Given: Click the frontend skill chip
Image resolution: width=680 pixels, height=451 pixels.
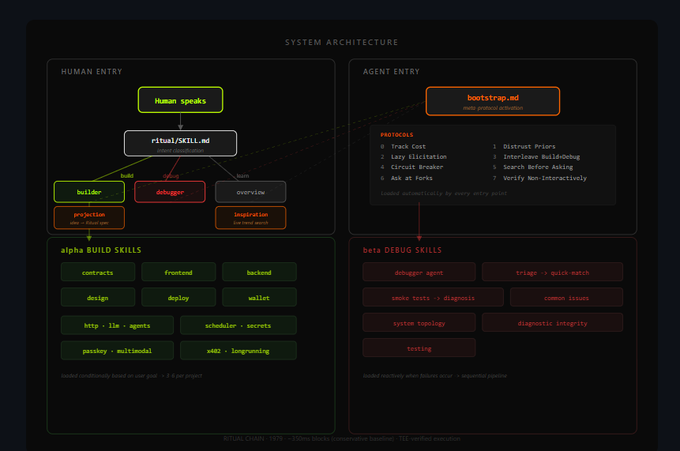Looking at the screenshot, I should pyautogui.click(x=178, y=272).
